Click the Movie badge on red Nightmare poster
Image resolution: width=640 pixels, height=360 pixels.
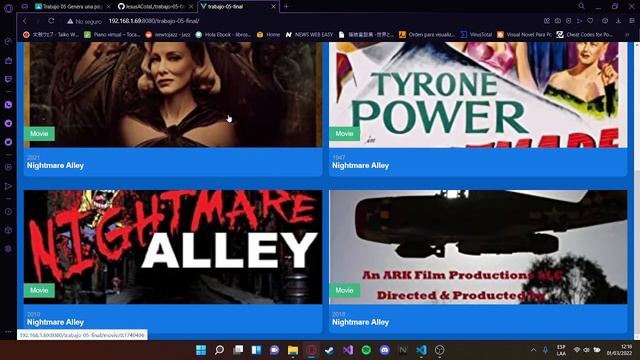point(39,290)
